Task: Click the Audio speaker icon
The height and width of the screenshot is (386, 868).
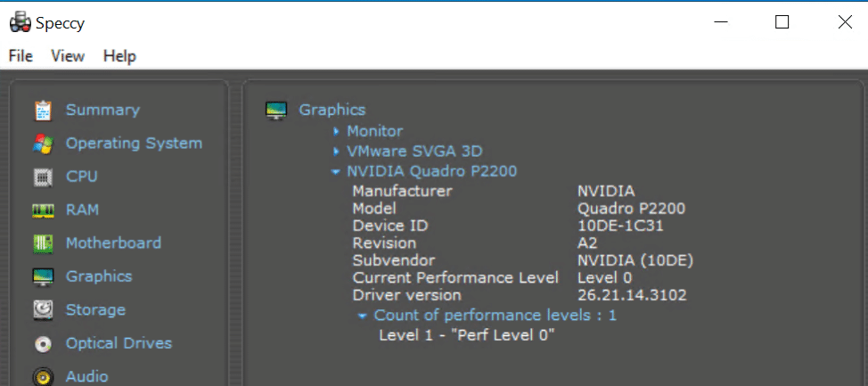Action: pos(43,377)
